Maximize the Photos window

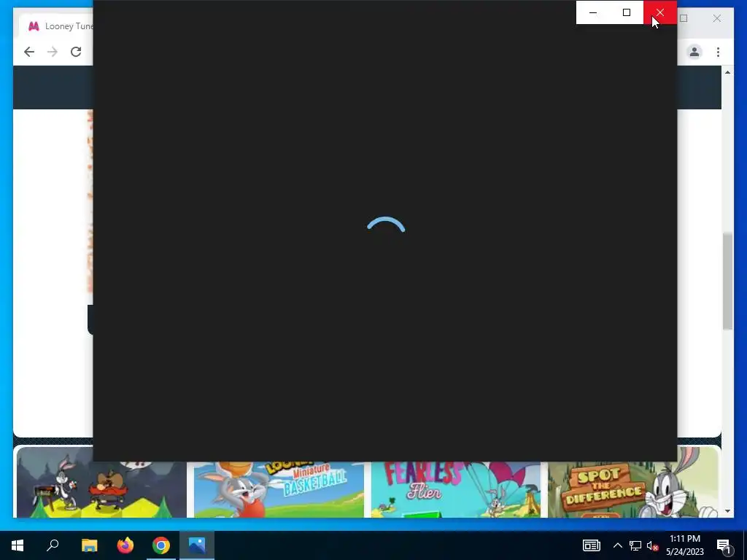tap(627, 12)
